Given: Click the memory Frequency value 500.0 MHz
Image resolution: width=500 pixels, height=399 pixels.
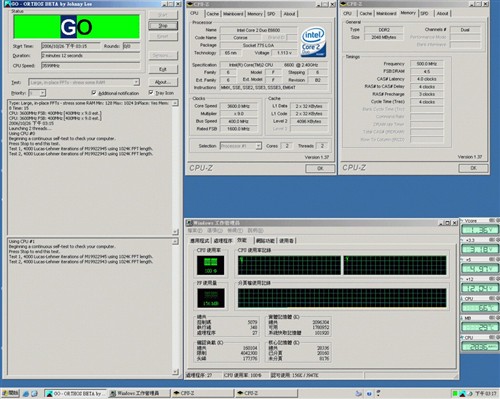Looking at the screenshot, I should point(427,64).
